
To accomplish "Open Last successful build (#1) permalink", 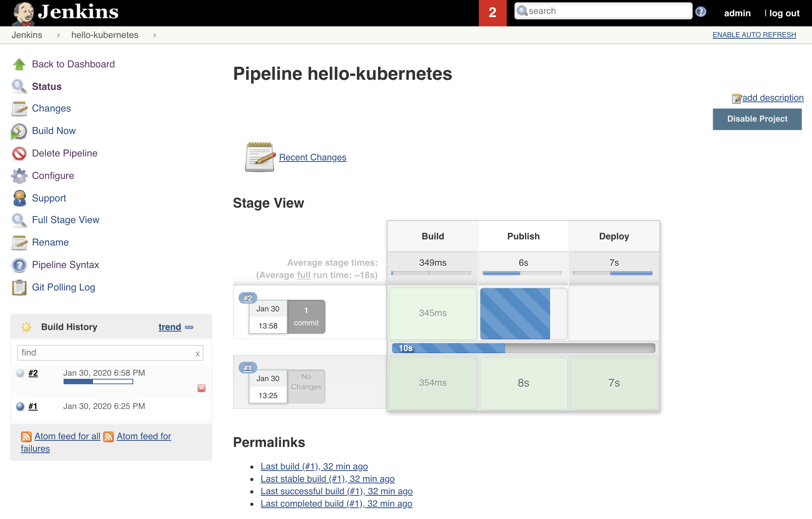I will click(337, 491).
